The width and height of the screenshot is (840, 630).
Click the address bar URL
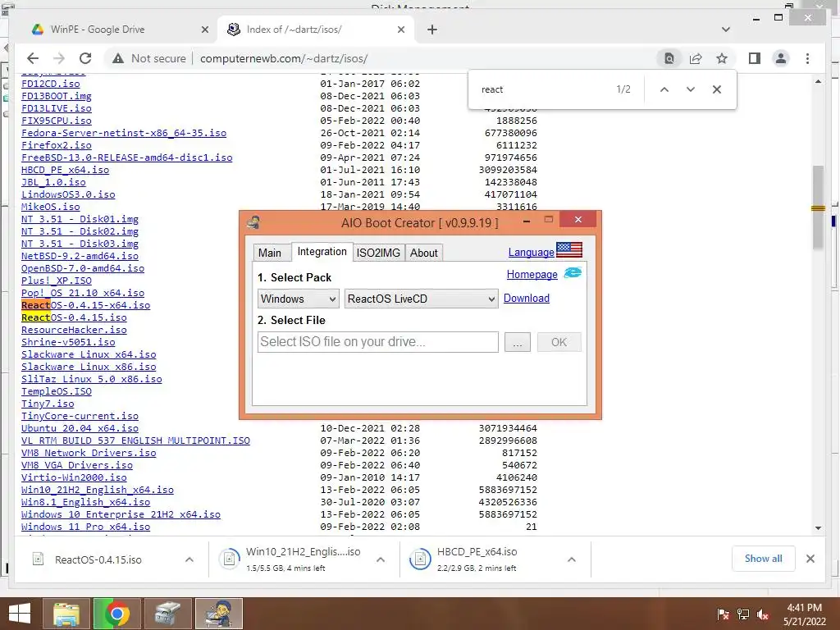(x=284, y=58)
